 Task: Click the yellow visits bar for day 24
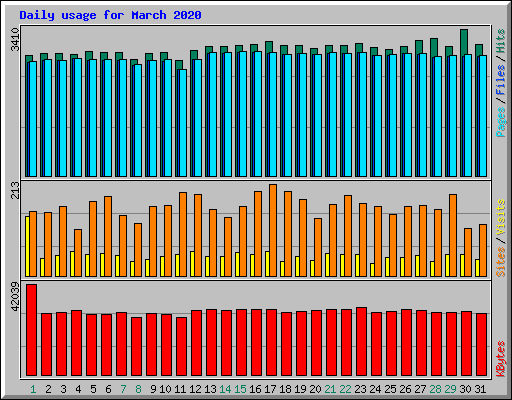pyautogui.click(x=372, y=270)
